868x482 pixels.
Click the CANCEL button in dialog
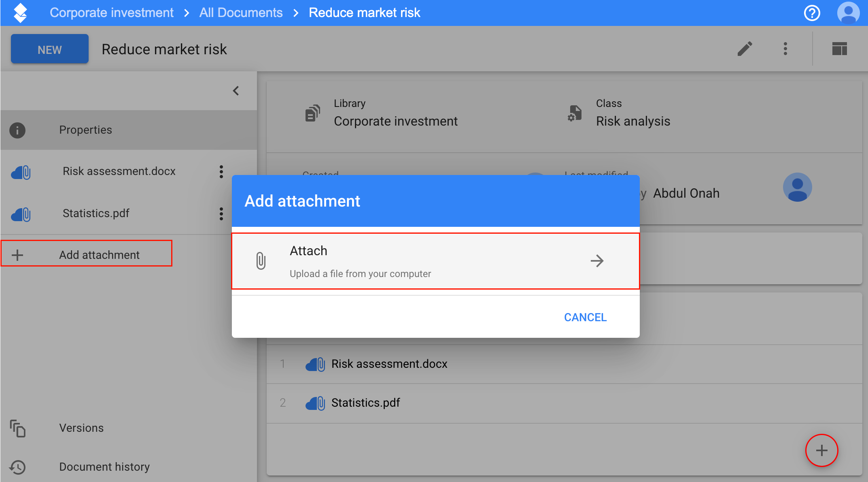coord(585,317)
